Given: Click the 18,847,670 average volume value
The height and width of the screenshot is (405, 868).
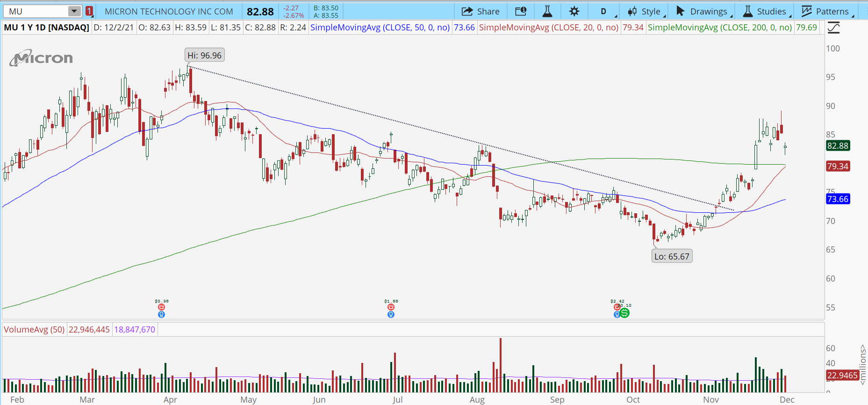Looking at the screenshot, I should point(135,330).
